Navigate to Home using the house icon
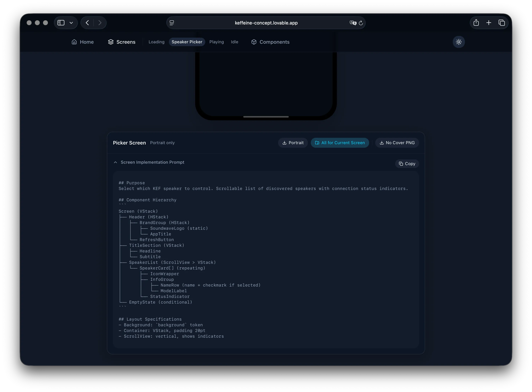532x392 pixels. (74, 42)
